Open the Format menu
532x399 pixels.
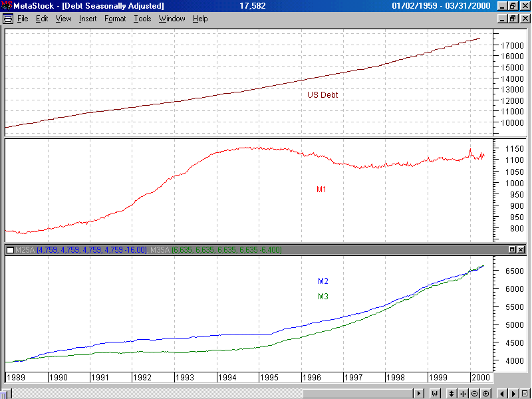pos(115,19)
